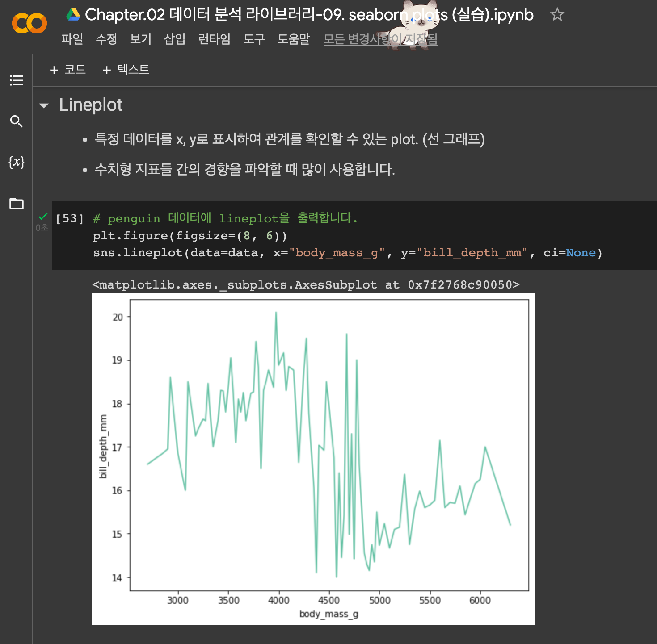Screen dimensions: 657x644
Task: Click the Lineplot heading text
Action: click(91, 105)
